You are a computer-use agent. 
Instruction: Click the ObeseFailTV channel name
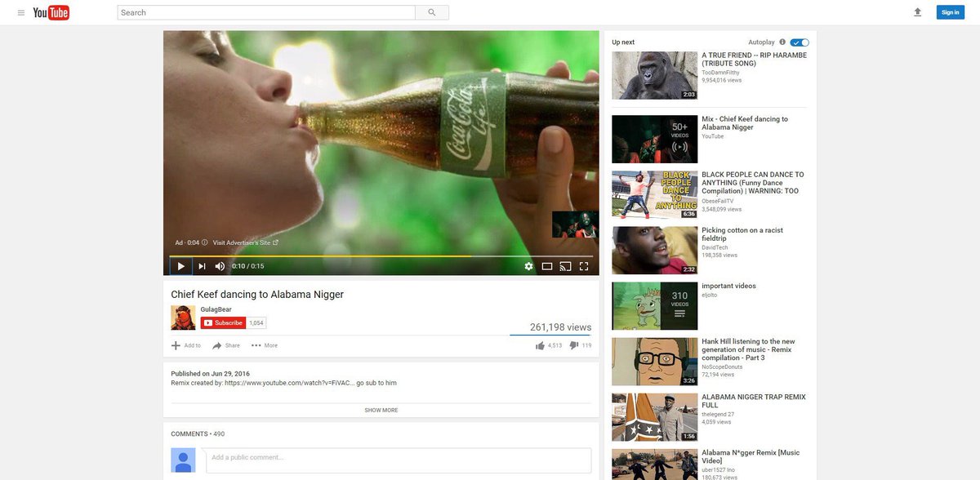pyautogui.click(x=718, y=201)
